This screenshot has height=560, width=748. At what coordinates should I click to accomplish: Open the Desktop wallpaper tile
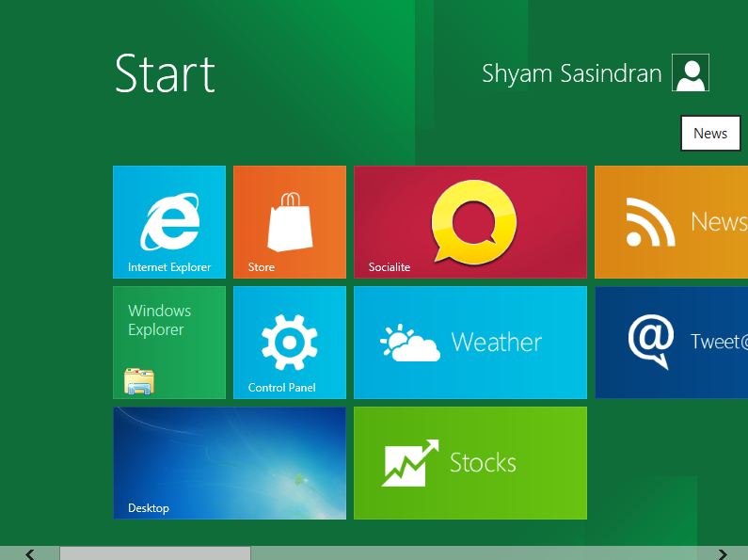tap(230, 462)
